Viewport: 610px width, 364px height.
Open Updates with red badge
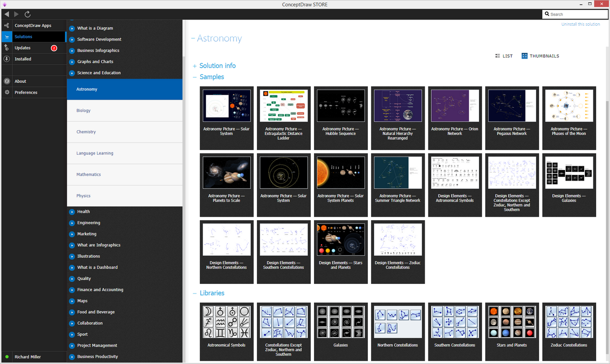(22, 48)
